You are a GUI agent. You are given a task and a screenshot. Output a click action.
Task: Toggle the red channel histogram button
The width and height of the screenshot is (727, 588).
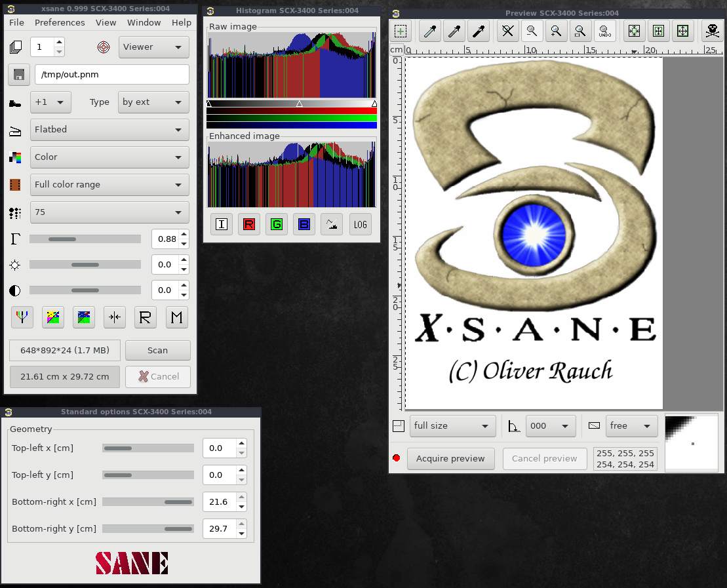[x=249, y=224]
